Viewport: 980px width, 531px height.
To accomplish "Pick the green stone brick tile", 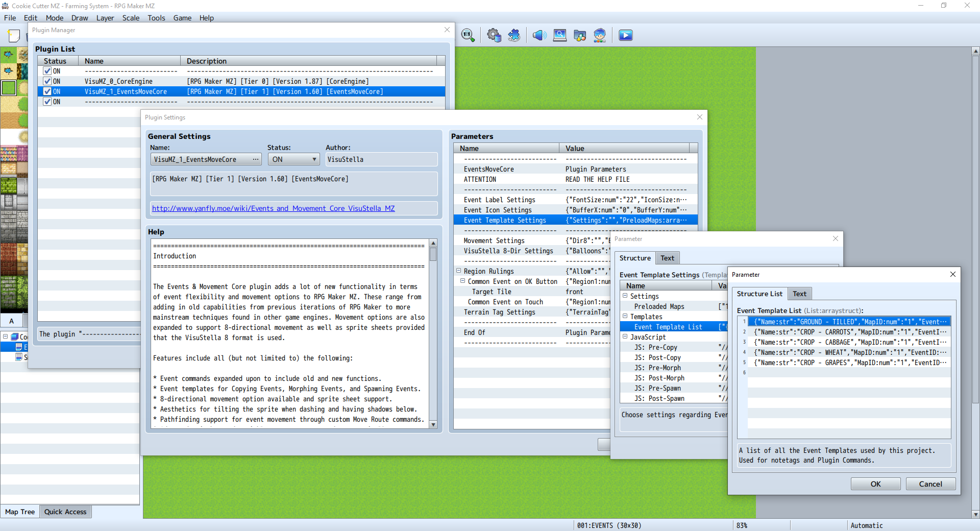I will pos(8,186).
